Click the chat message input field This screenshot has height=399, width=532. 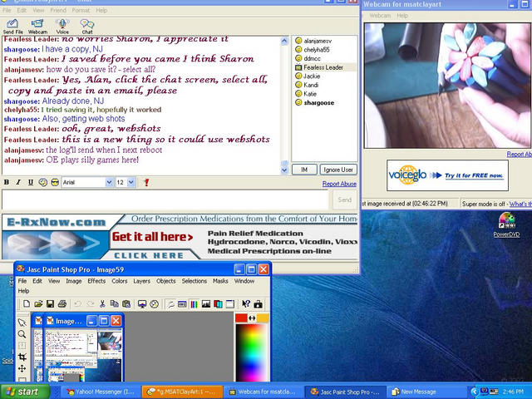(x=165, y=199)
